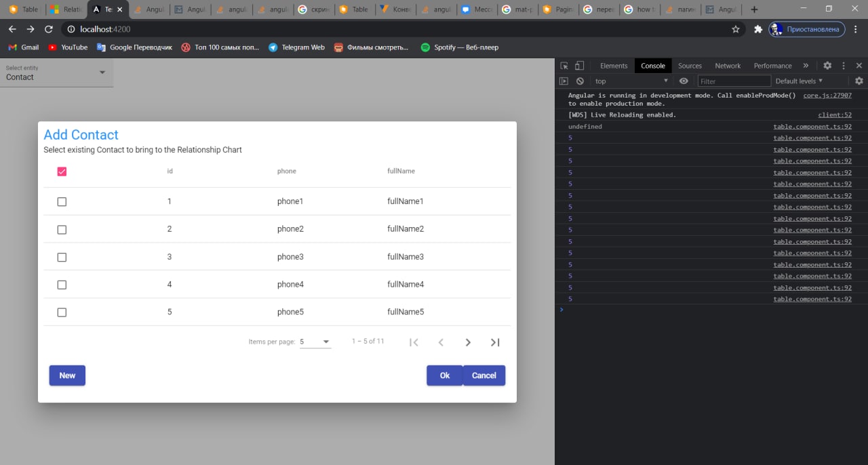Viewport: 868px width, 465px height.
Task: Go to the paginator's next page
Action: (x=468, y=342)
